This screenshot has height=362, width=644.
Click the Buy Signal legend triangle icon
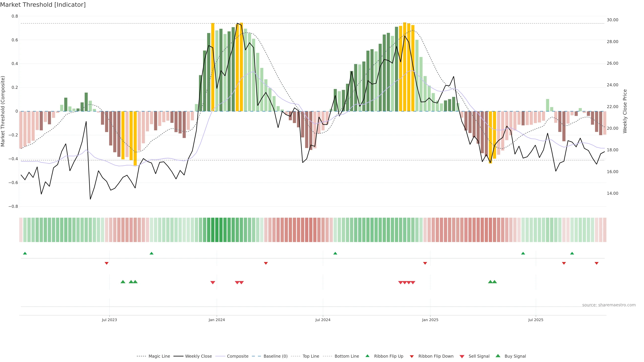(x=498, y=356)
